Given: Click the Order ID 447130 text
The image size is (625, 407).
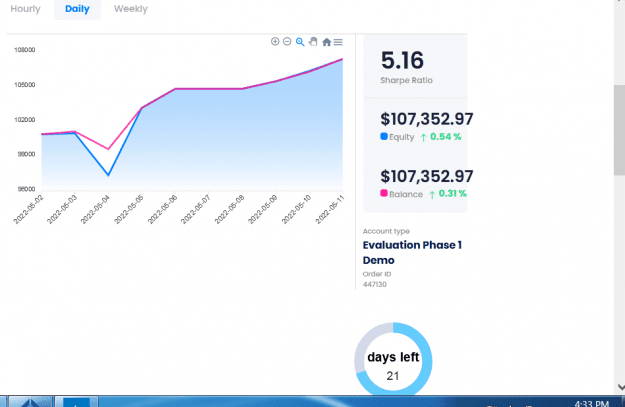Looking at the screenshot, I should pyautogui.click(x=375, y=284).
